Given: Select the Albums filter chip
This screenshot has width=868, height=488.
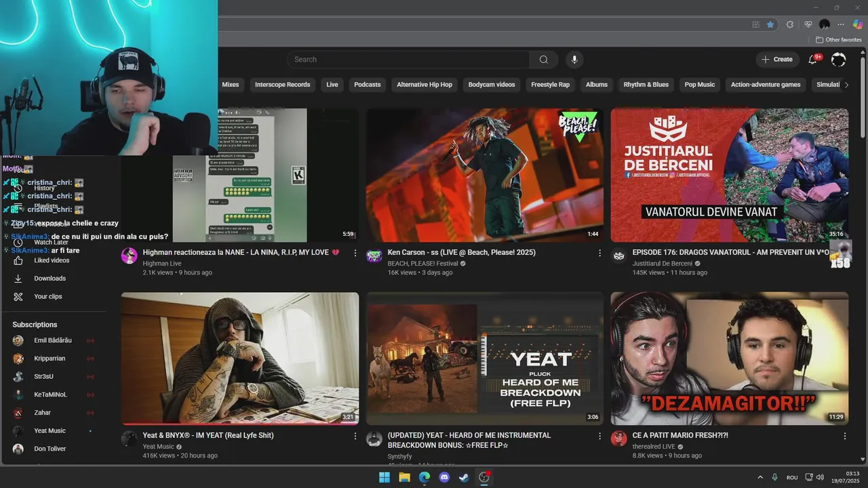Looking at the screenshot, I should 597,85.
